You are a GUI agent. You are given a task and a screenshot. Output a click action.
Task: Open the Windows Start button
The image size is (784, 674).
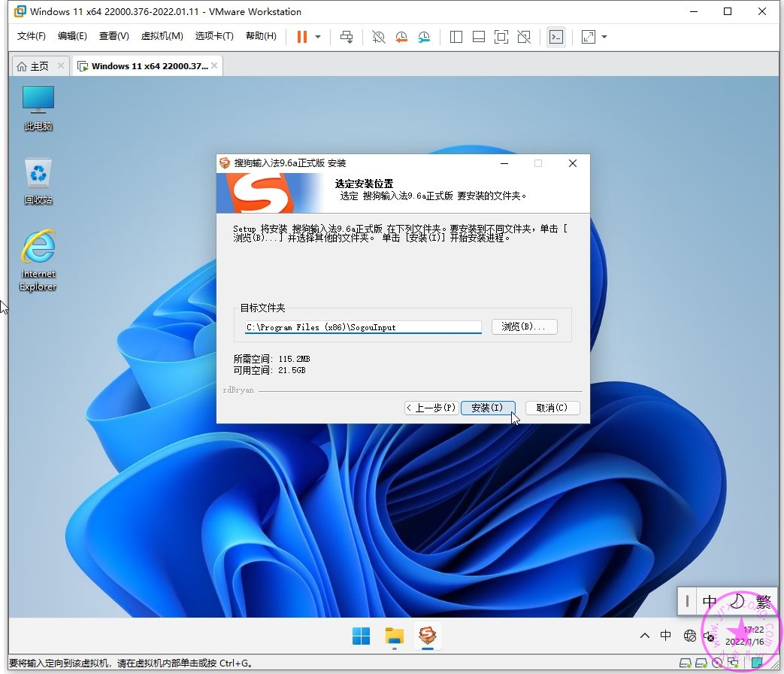pyautogui.click(x=361, y=636)
